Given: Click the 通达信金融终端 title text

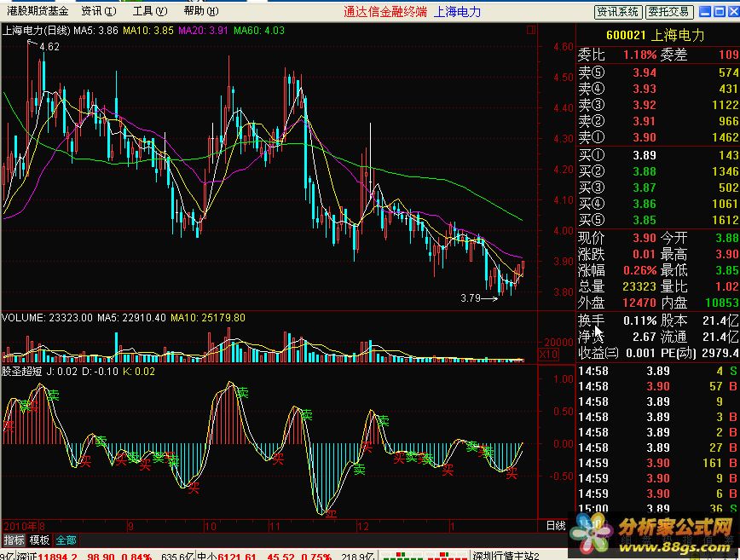Looking at the screenshot, I should point(385,11).
